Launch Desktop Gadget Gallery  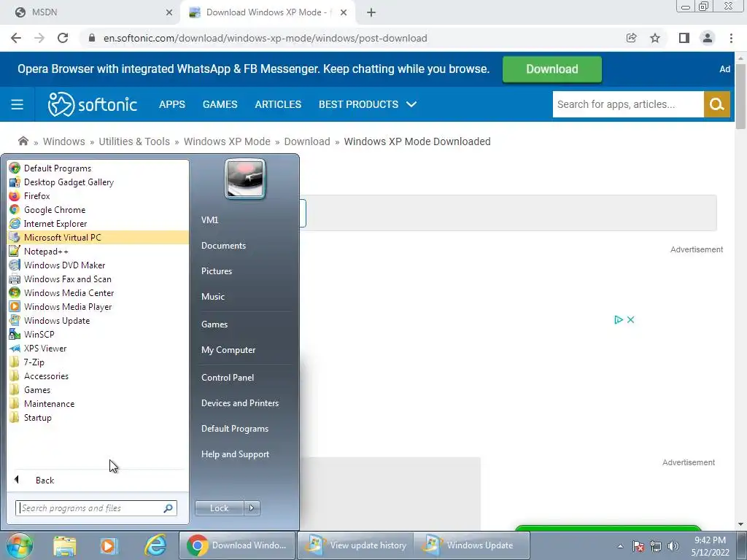coord(98,182)
